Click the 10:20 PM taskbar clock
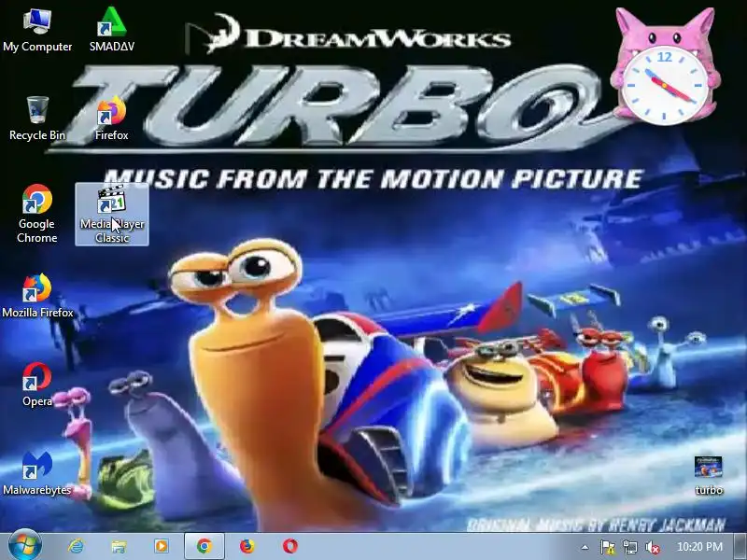747x560 pixels. 699,547
